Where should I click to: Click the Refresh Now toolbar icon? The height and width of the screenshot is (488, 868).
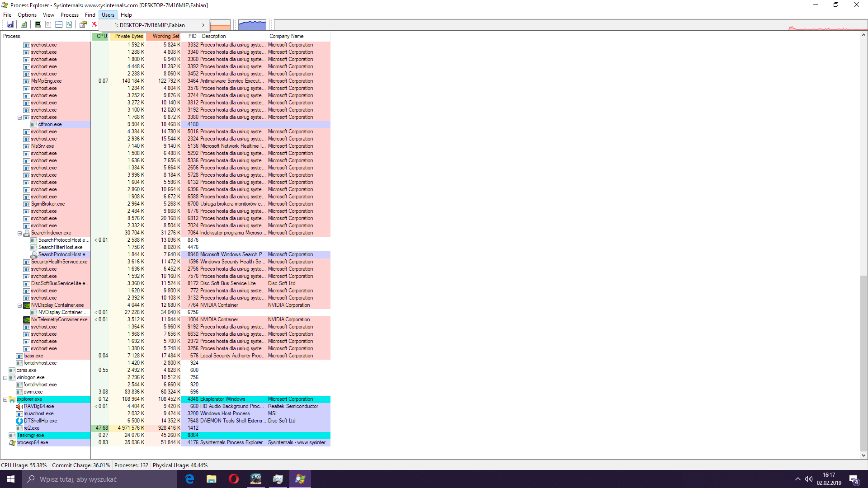pyautogui.click(x=24, y=24)
